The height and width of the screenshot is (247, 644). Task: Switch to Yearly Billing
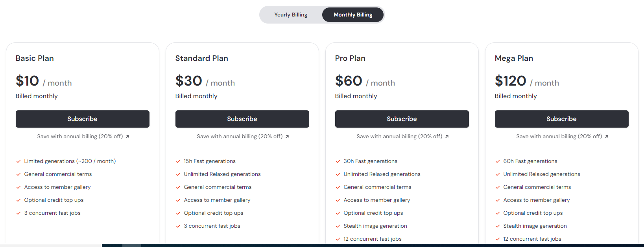[291, 15]
